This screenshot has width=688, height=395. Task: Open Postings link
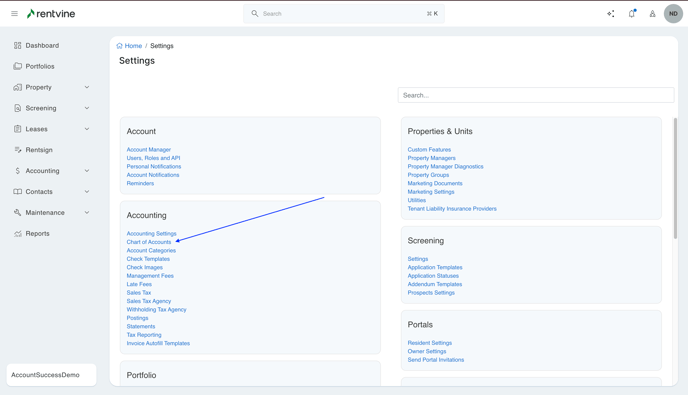pos(137,318)
